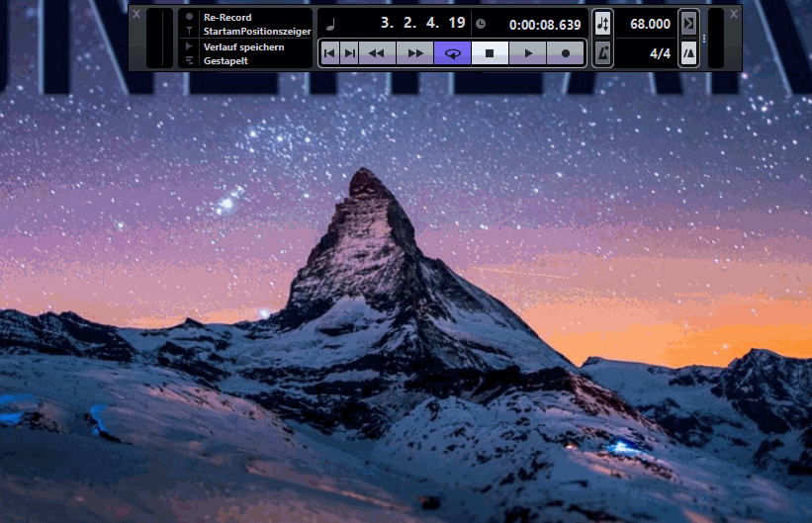
Task: Start recording with the record button
Action: point(566,53)
